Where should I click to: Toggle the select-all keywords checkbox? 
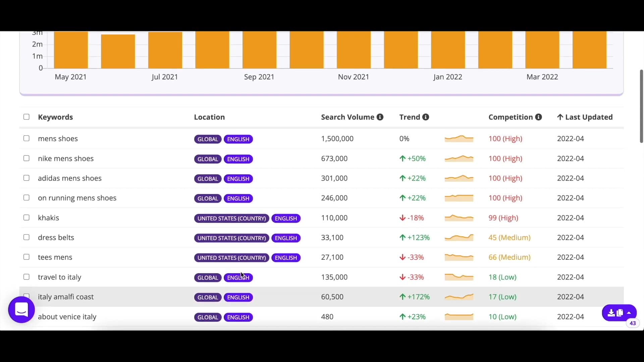[26, 117]
